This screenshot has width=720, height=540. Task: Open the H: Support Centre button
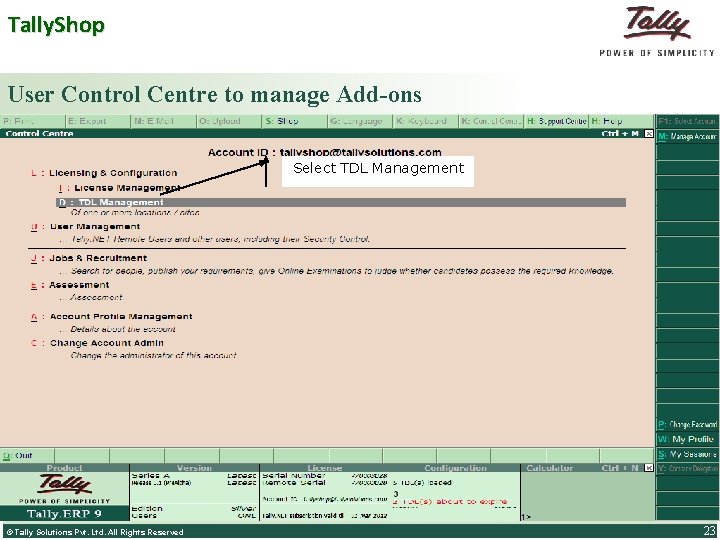557,121
